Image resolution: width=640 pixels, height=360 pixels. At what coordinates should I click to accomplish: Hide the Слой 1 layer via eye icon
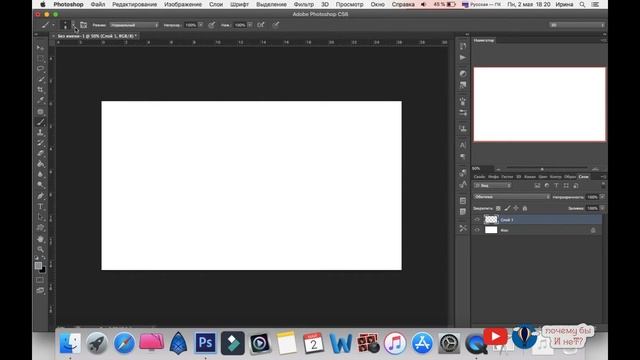pyautogui.click(x=477, y=220)
